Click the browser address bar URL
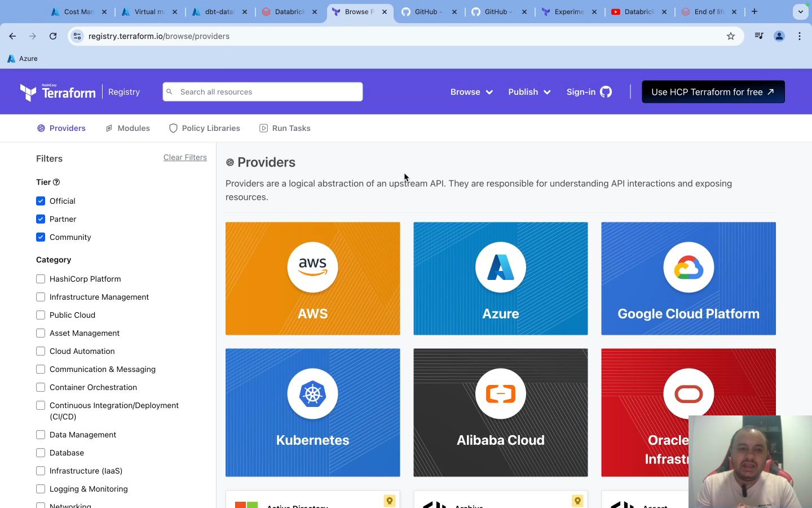Screen dimensions: 812x508 pos(159,36)
